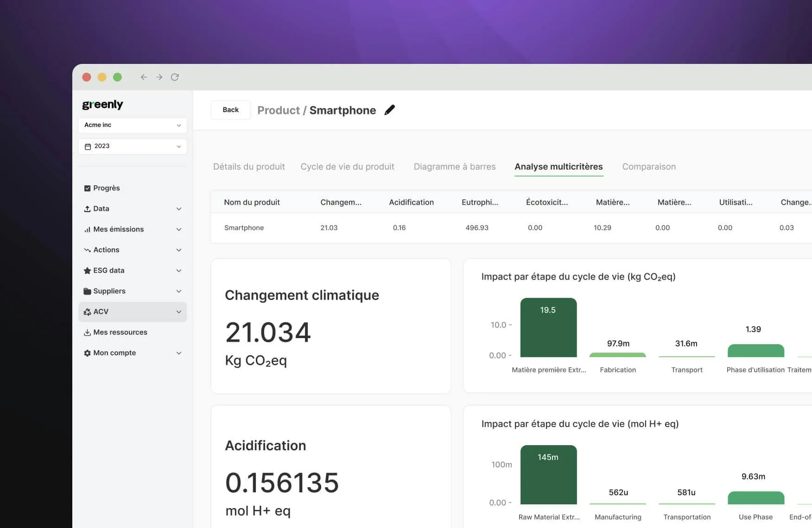812x528 pixels.
Task: Expand the Data menu chevron
Action: point(179,209)
